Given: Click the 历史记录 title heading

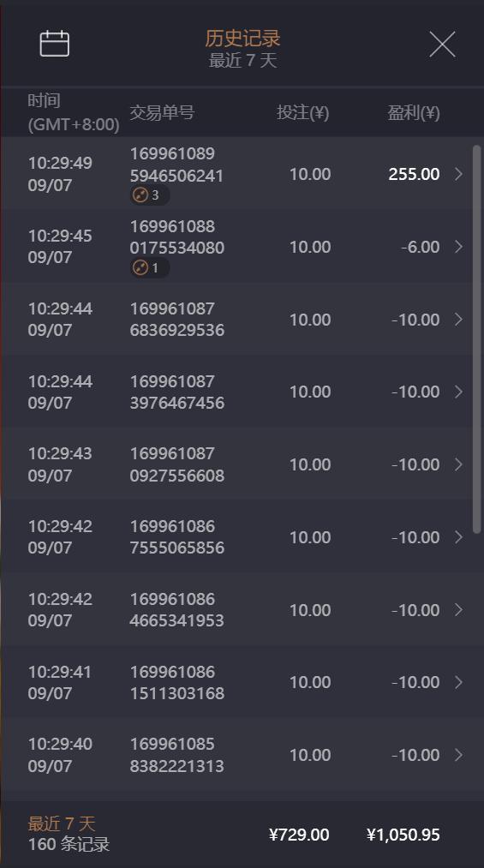Looking at the screenshot, I should coord(242,39).
